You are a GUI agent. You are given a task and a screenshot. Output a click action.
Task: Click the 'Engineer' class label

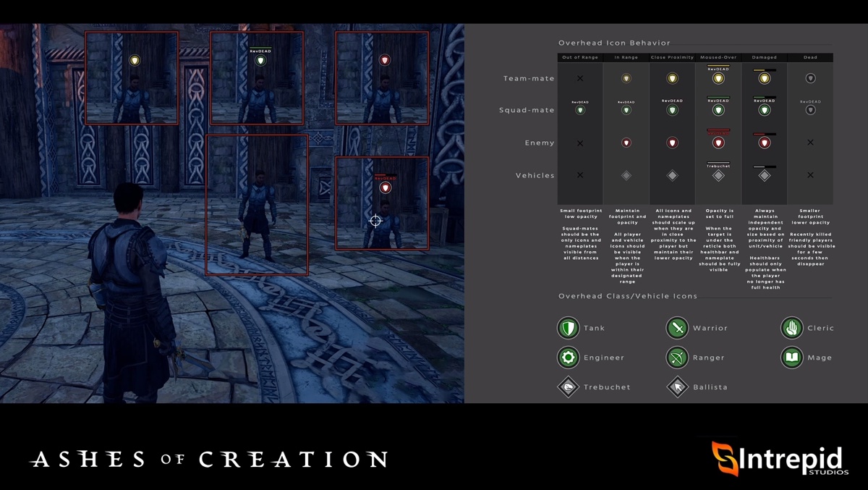click(x=604, y=358)
